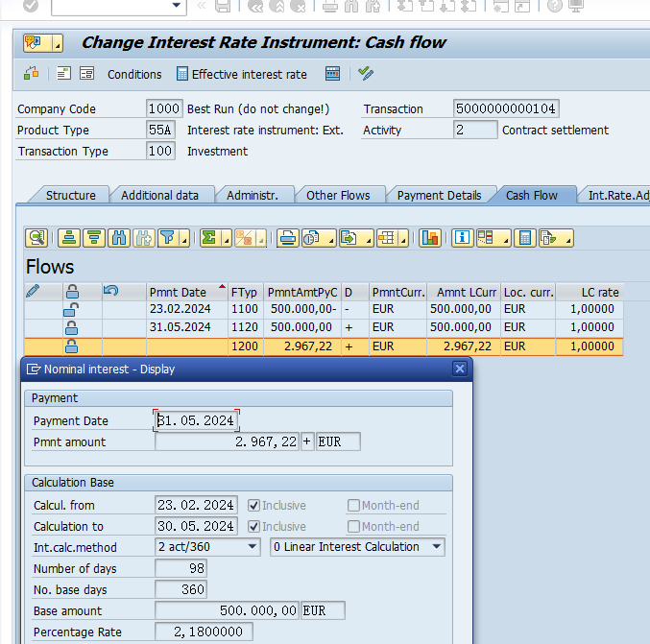Click the Check green checkmark icon
Image resolution: width=650 pixels, height=644 pixels.
pyautogui.click(x=366, y=73)
